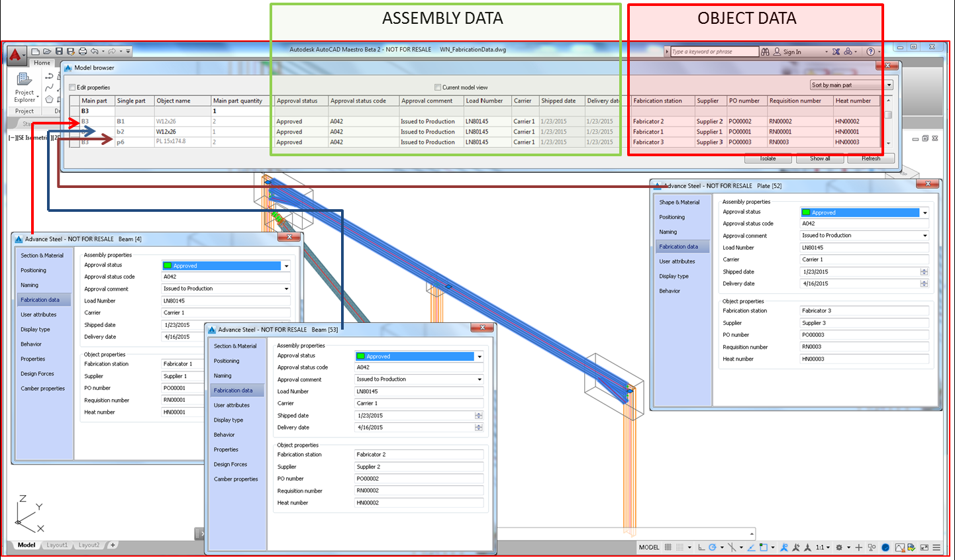Add a new layout with plus tab
Screen dimensions: 955x560
point(113,545)
